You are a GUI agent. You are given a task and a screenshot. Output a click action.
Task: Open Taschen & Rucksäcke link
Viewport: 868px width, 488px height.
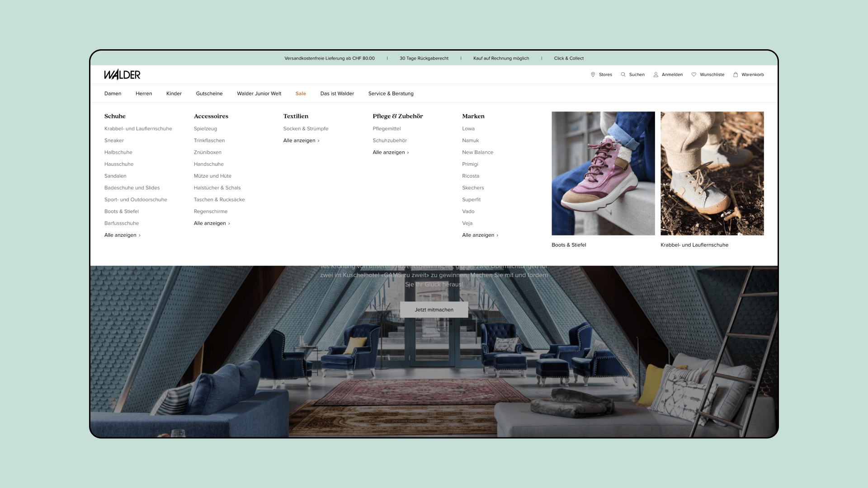(219, 200)
